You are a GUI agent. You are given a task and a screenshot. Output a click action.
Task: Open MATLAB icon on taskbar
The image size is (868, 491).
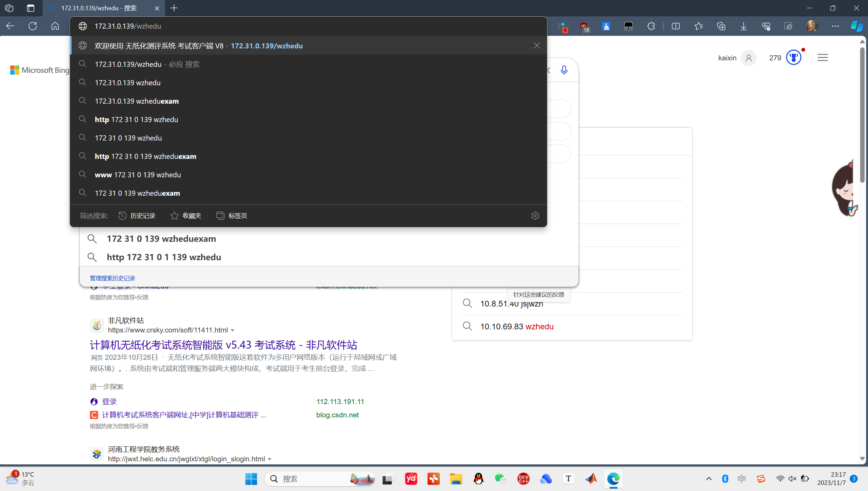click(x=591, y=479)
